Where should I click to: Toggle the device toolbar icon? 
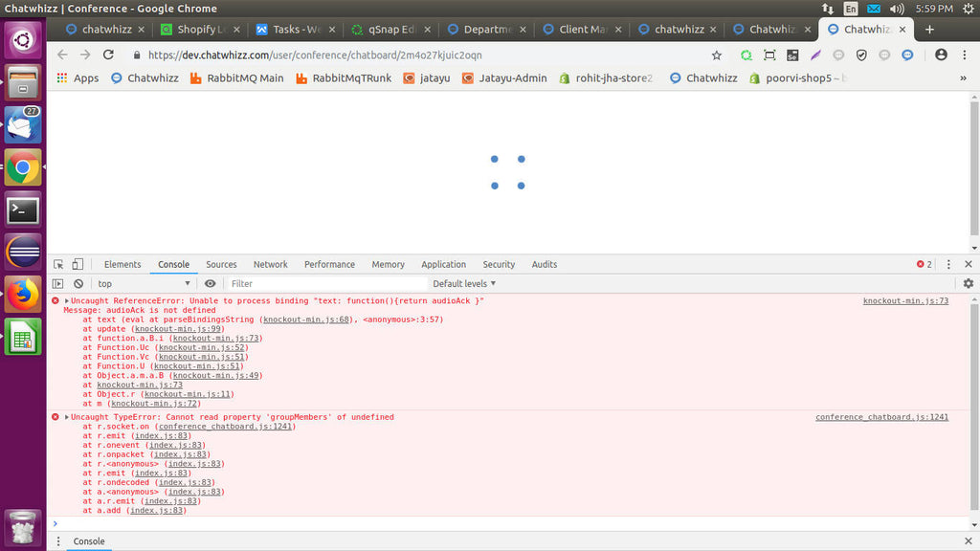pos(78,265)
